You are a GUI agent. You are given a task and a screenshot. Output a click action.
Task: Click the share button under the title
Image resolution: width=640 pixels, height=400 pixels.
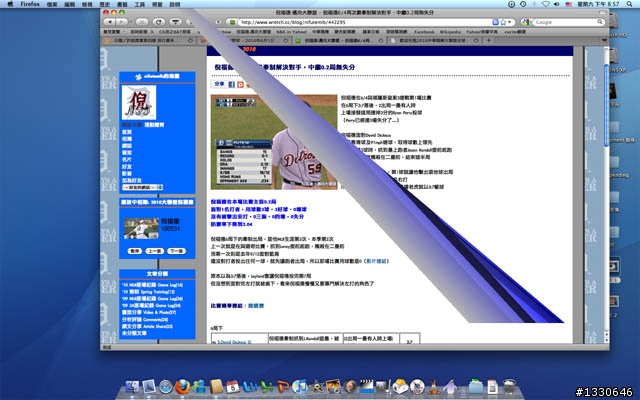click(219, 84)
